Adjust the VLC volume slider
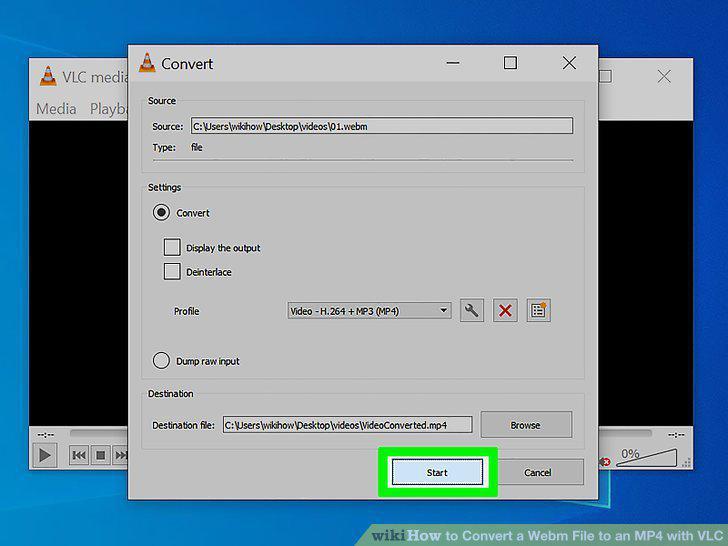This screenshot has width=728, height=546. [x=646, y=457]
